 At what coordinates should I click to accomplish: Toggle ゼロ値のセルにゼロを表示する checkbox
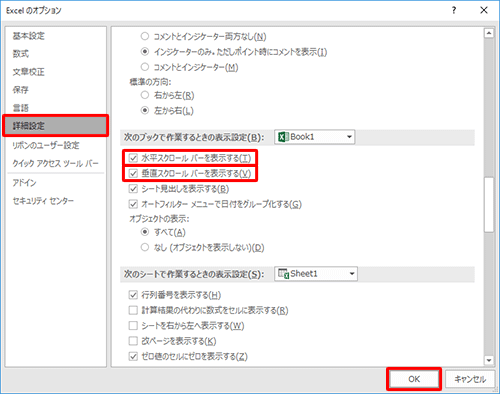(x=133, y=356)
